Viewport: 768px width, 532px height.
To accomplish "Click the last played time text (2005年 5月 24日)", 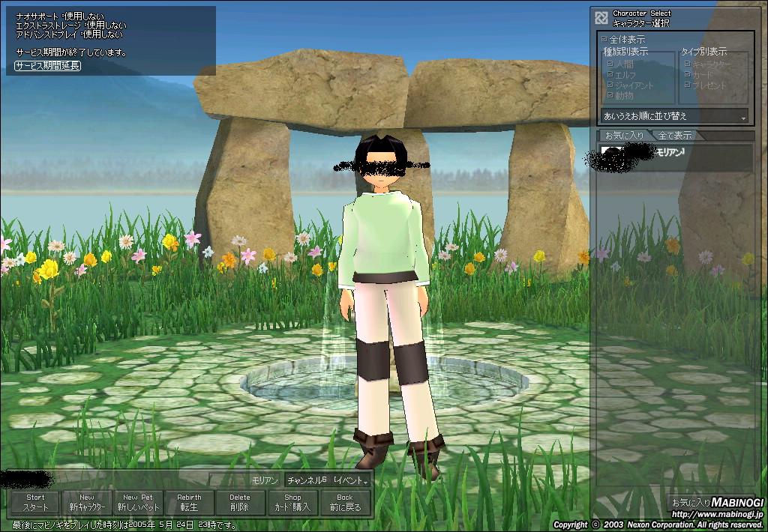I will tap(125, 525).
